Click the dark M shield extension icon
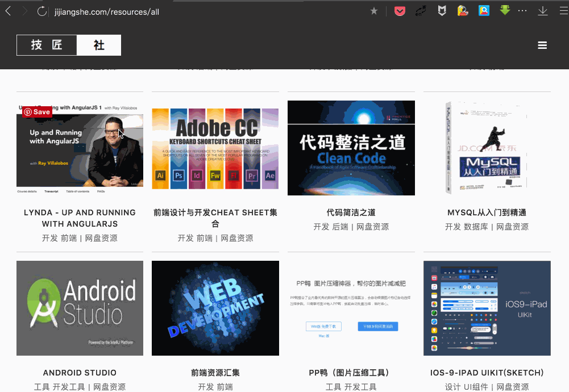The width and height of the screenshot is (569, 392). [442, 10]
